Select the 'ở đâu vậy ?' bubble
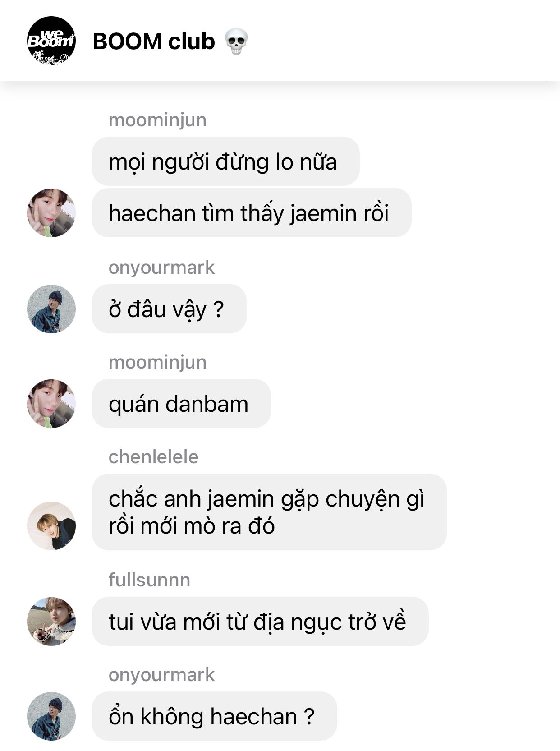This screenshot has width=560, height=751. 169,309
